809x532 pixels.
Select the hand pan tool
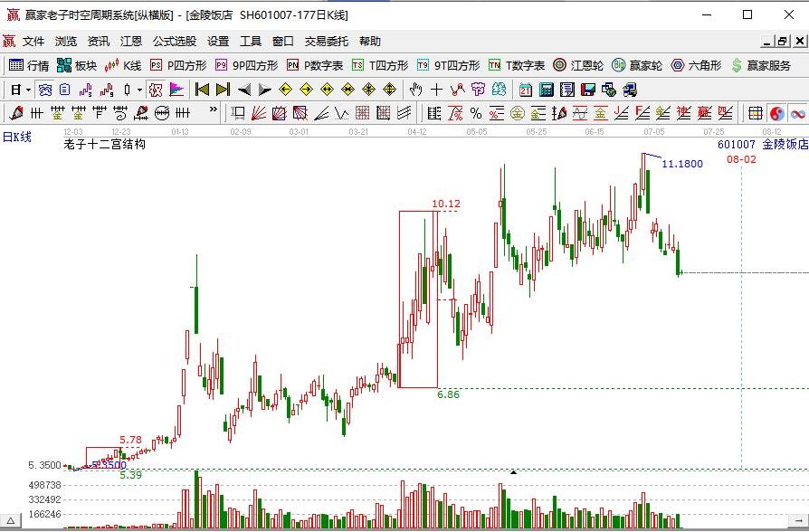pos(415,90)
